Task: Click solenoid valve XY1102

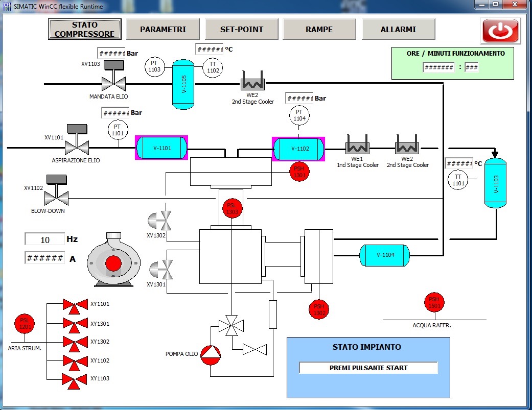Action: [x=75, y=363]
